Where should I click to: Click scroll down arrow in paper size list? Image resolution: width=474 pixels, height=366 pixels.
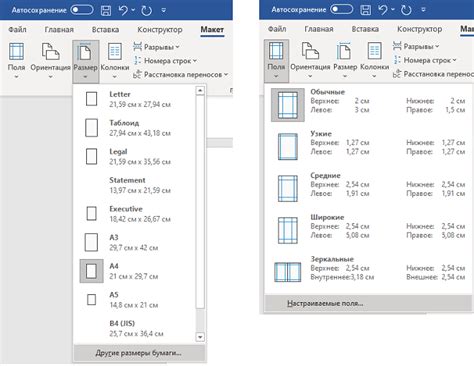(200, 337)
